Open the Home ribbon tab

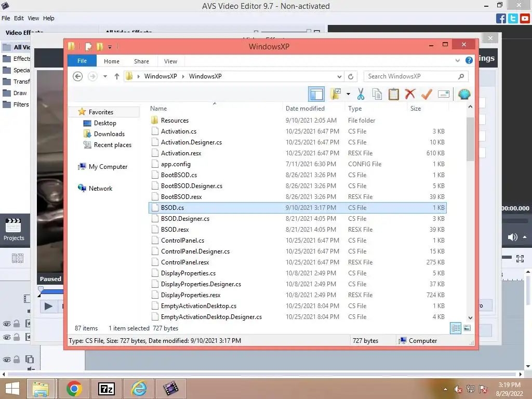(112, 61)
